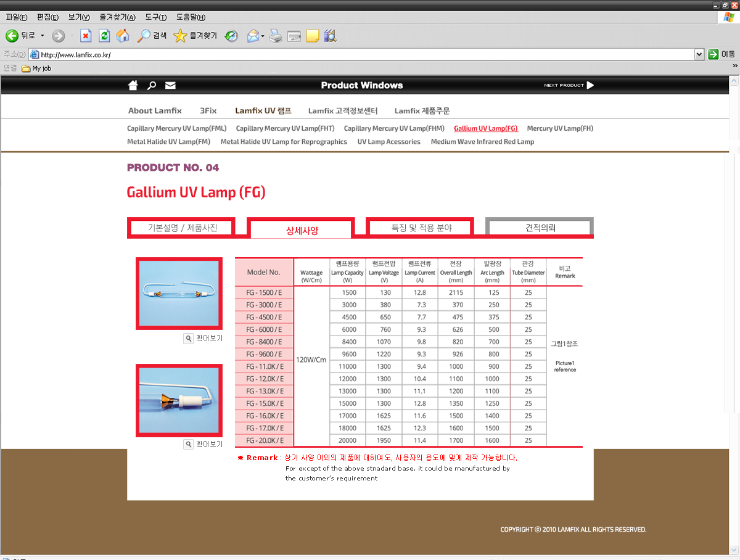The image size is (740, 560).
Task: Click the full gallium lamp thumbnail image
Action: click(x=179, y=293)
